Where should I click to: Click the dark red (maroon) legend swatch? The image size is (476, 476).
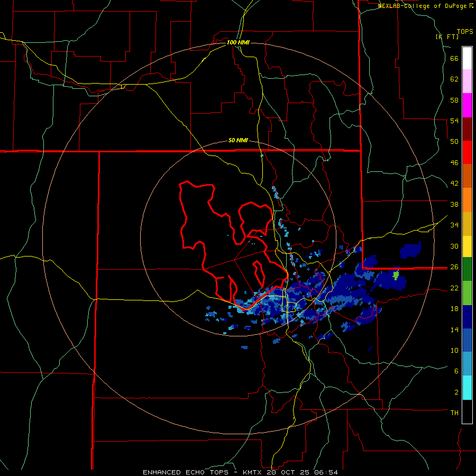(x=467, y=129)
